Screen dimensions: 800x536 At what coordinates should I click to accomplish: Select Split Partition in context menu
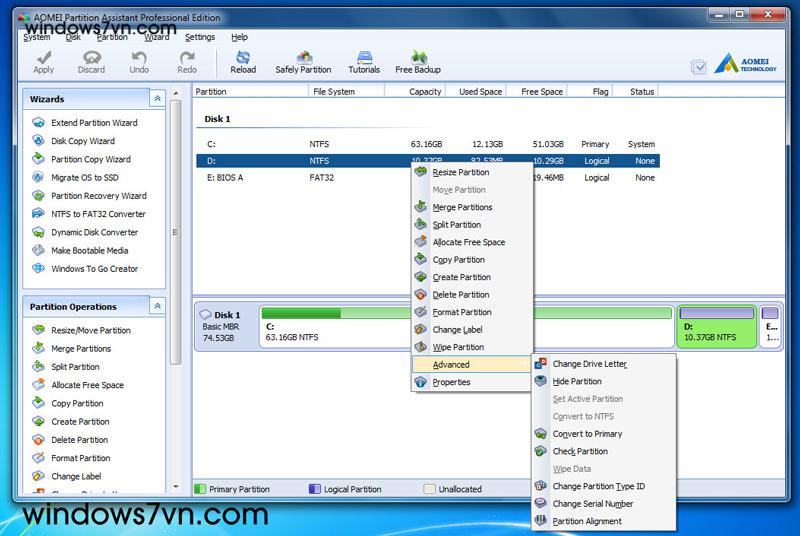coord(471,225)
